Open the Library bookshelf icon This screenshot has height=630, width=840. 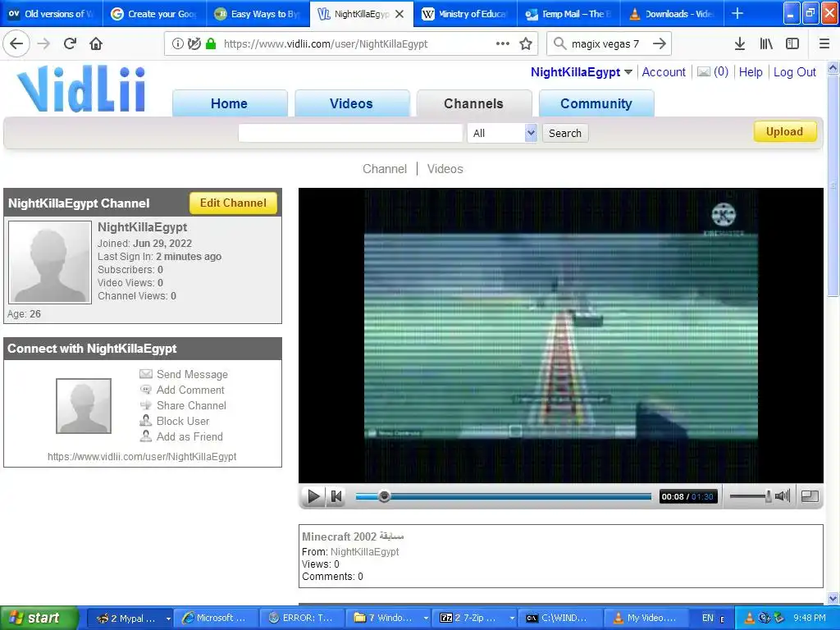pyautogui.click(x=766, y=44)
